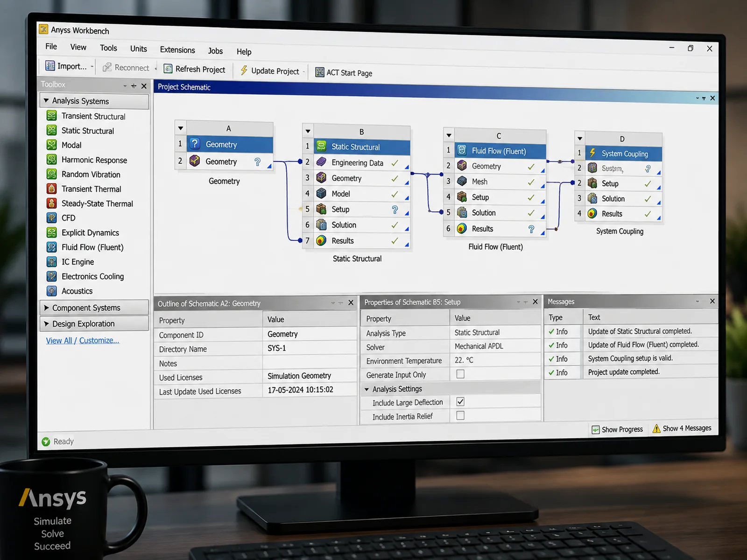
Task: Open system D dropdown arrow
Action: pos(580,139)
